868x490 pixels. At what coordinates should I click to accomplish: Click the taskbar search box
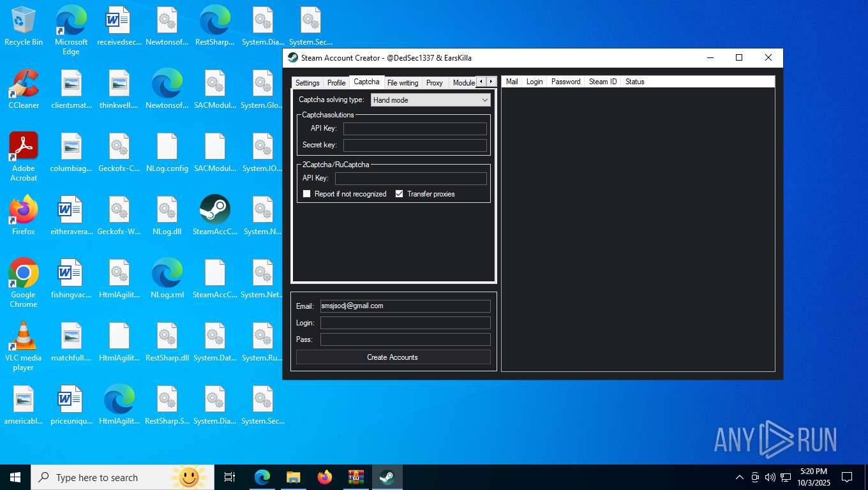coord(123,477)
